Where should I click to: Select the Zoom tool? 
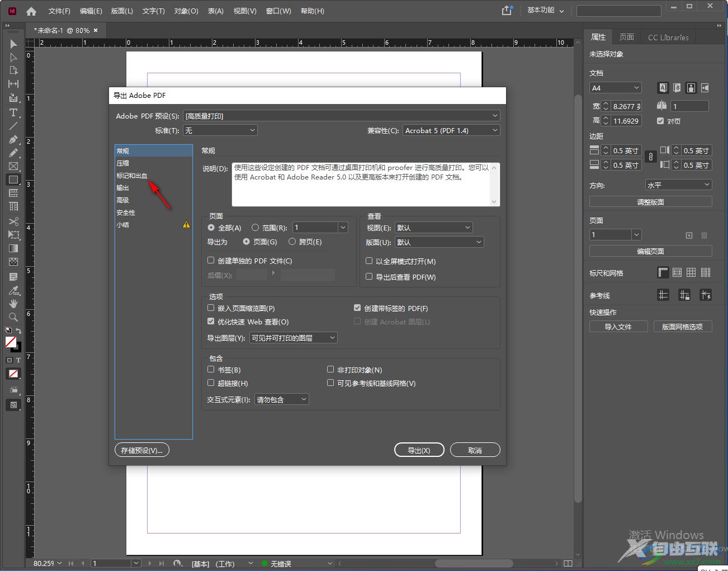pos(13,317)
